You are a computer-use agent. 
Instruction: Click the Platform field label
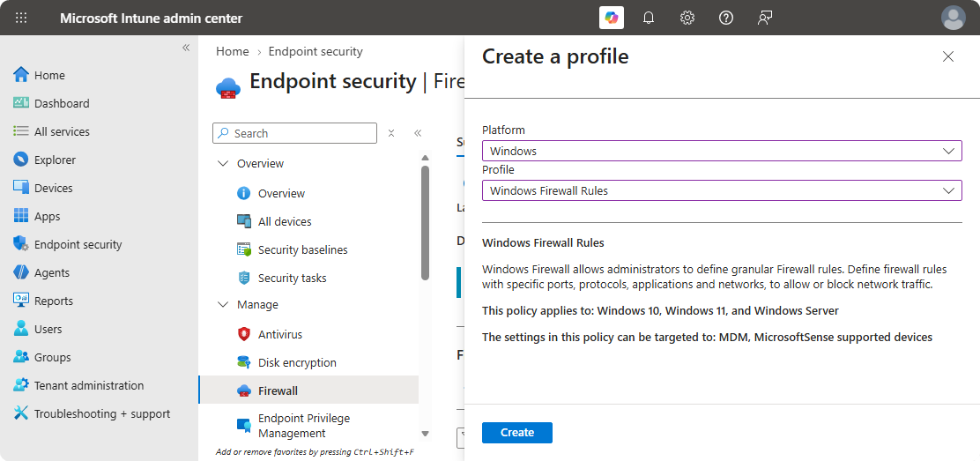click(x=503, y=130)
